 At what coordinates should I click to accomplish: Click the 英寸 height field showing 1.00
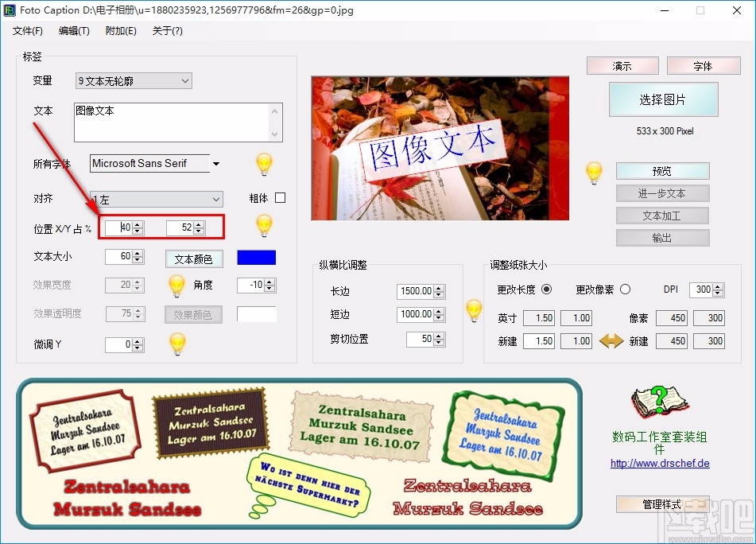[576, 318]
